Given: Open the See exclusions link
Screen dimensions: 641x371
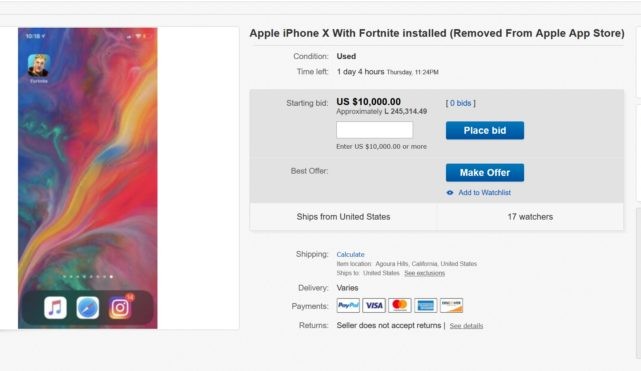Looking at the screenshot, I should coord(424,273).
